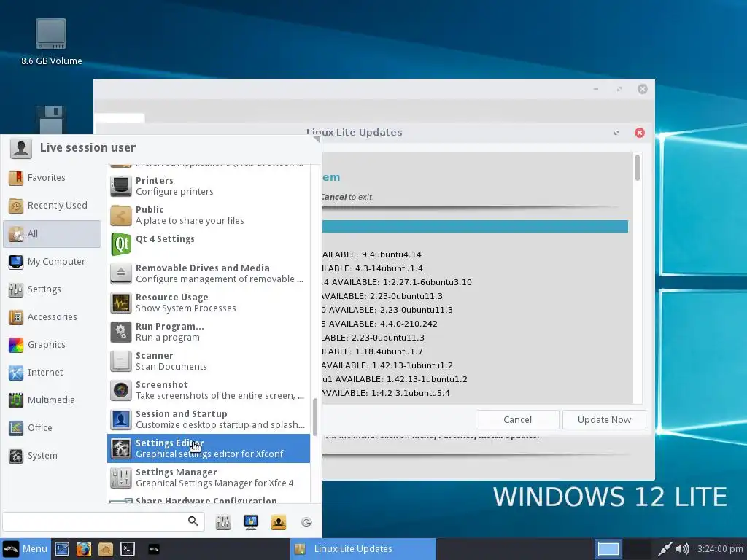Launch the Scanner application
Viewport: 747px width, 560px height.
click(209, 360)
